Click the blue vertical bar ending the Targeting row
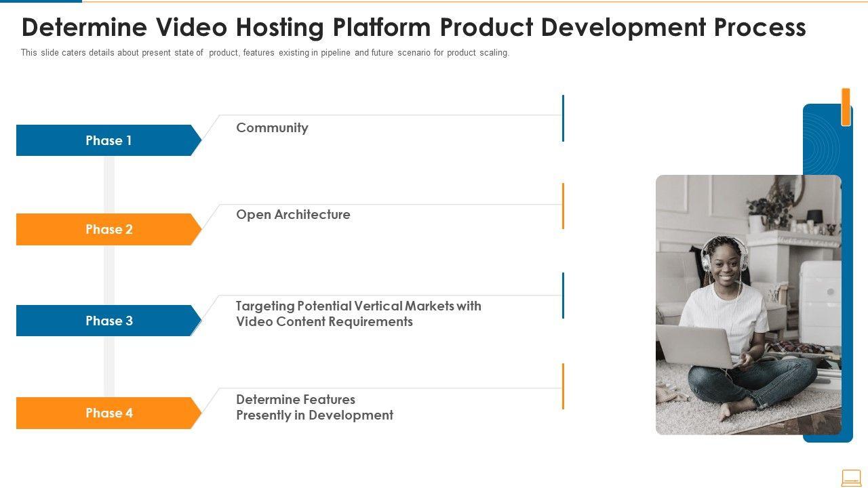 [x=563, y=296]
